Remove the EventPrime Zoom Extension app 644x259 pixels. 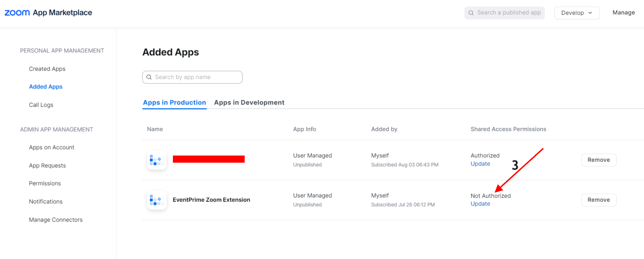[x=598, y=200]
